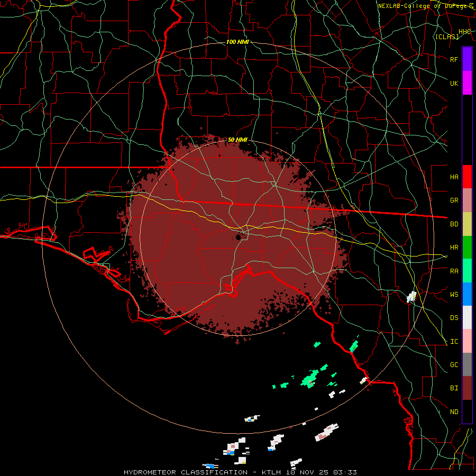
Task: Click the [CLAS] units label
Action: coord(447,36)
